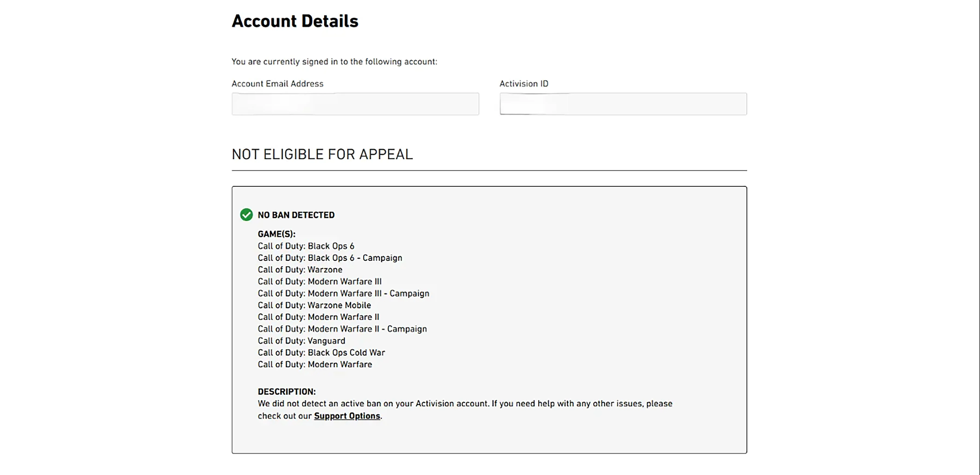Screen dimensions: 980x475
Task: Click Call of Duty: Vanguard entry
Action: [x=301, y=341]
